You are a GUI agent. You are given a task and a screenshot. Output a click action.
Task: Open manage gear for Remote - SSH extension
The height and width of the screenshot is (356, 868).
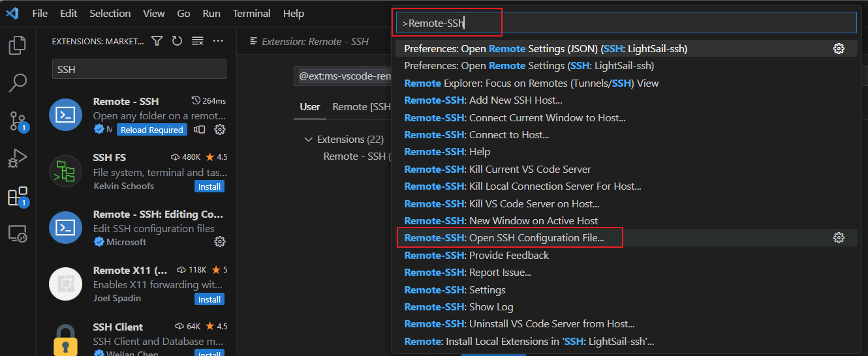pos(220,130)
